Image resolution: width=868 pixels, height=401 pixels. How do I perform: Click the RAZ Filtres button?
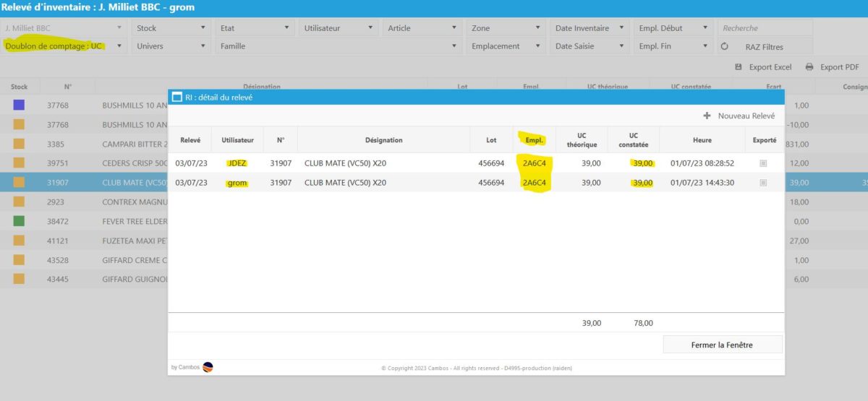coord(765,46)
